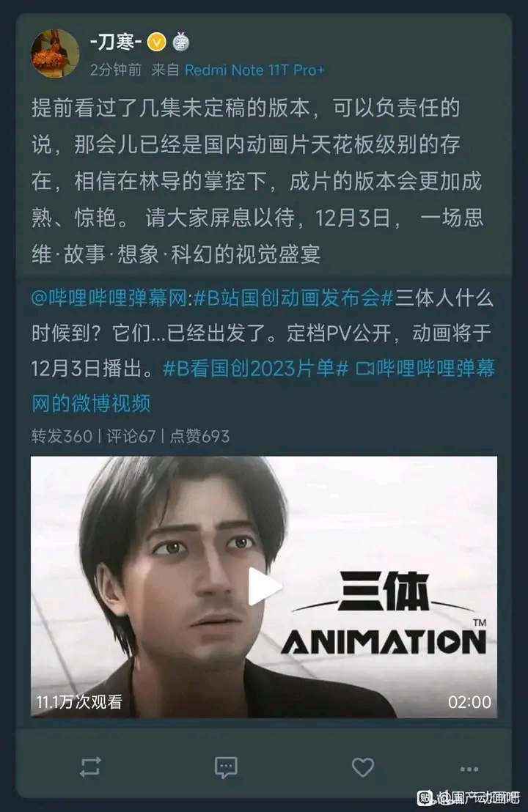Viewport: 528px width, 812px height.
Task: Open #B站国创动画发布会# hashtag
Action: pyautogui.click(x=294, y=299)
